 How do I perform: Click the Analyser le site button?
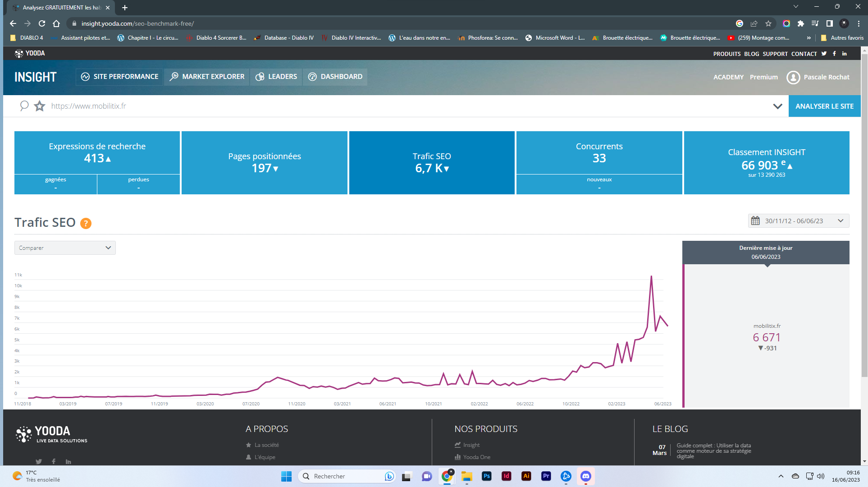click(x=824, y=106)
